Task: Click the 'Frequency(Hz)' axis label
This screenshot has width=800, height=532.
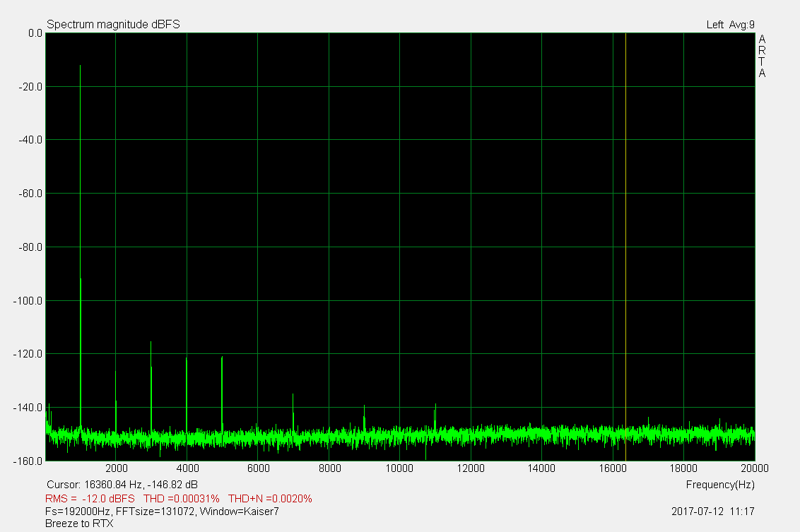Action: [720, 485]
